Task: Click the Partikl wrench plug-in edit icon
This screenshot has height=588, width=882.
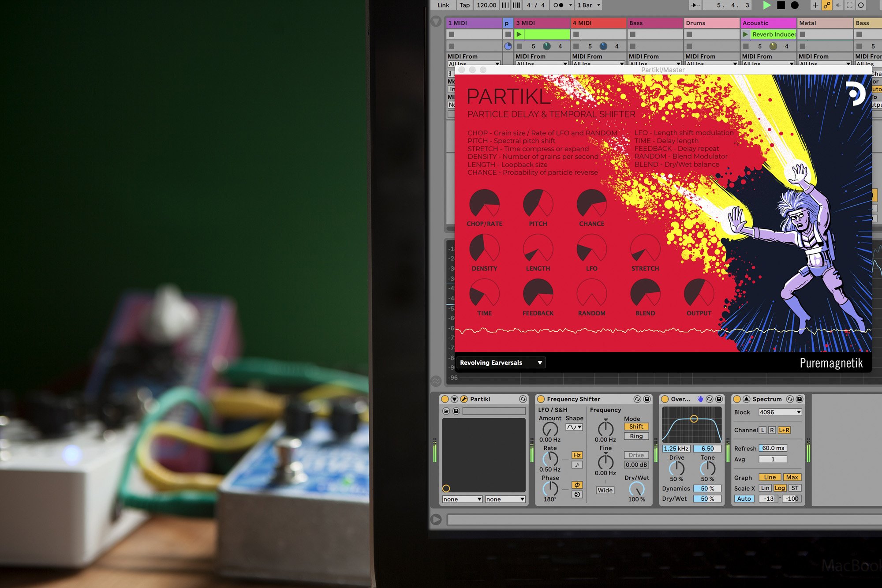Action: coord(463,399)
